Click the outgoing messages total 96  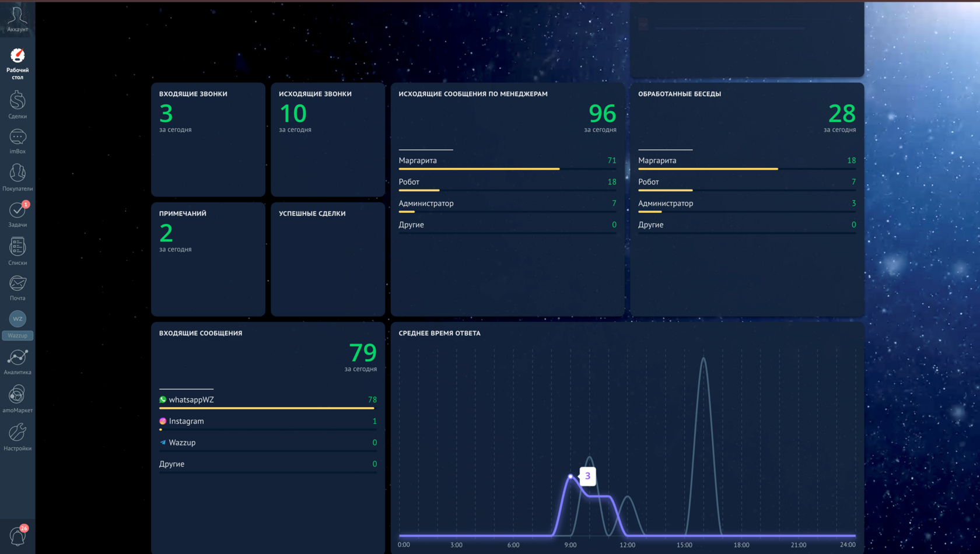tap(603, 113)
